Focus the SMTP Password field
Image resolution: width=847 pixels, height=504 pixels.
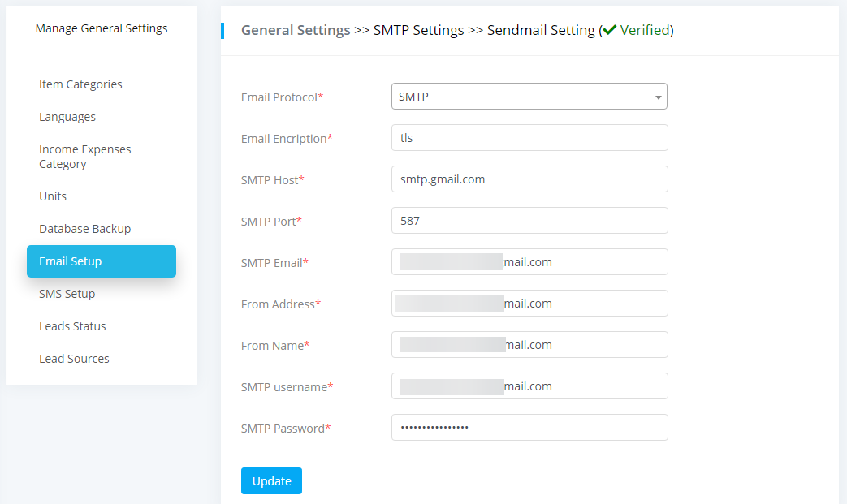pyautogui.click(x=529, y=428)
